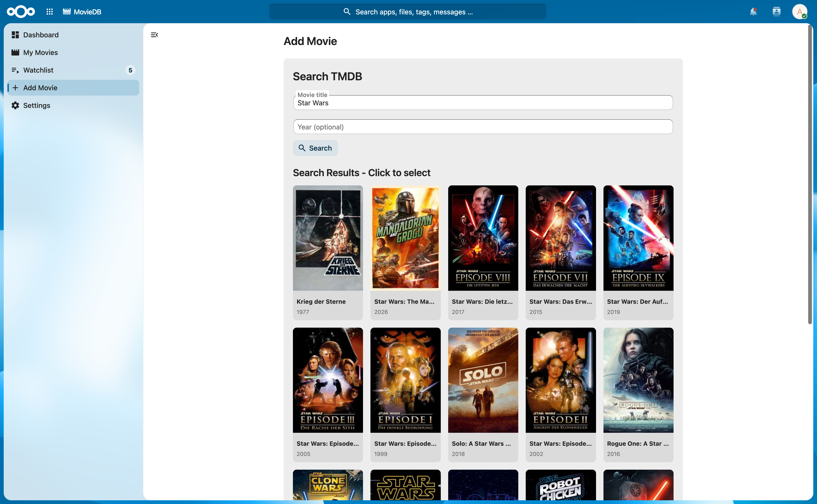Click the title 'Star Wars: Der Auf...'
This screenshot has width=817, height=504.
pyautogui.click(x=637, y=301)
